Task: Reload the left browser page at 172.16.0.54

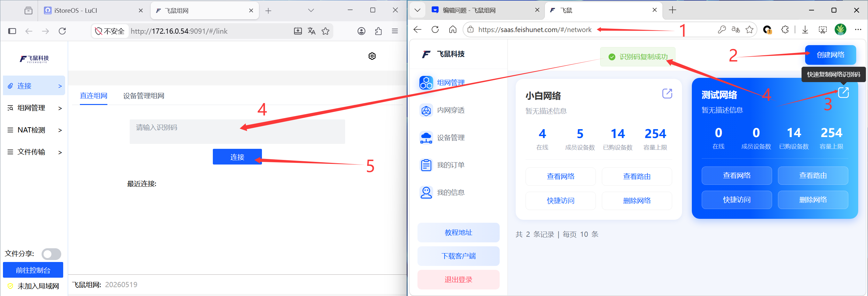Action: (62, 31)
